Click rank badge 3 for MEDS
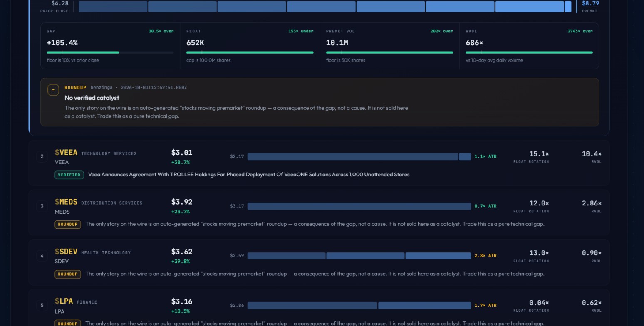Viewport: 644px width, 326px height. coord(42,206)
